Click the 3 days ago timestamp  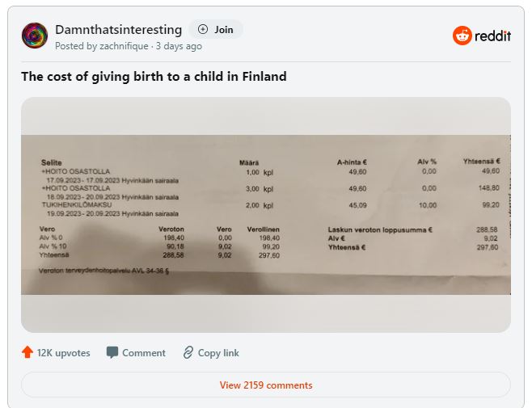click(x=179, y=46)
